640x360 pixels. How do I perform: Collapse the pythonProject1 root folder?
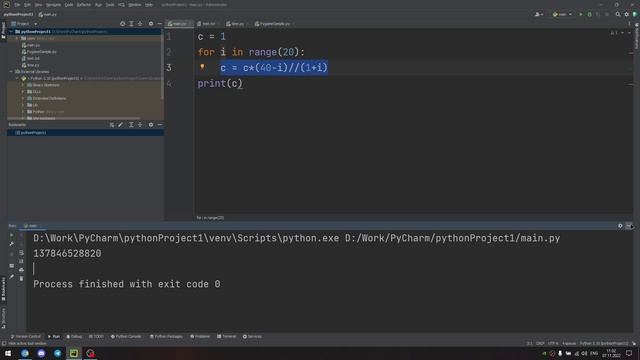11,31
